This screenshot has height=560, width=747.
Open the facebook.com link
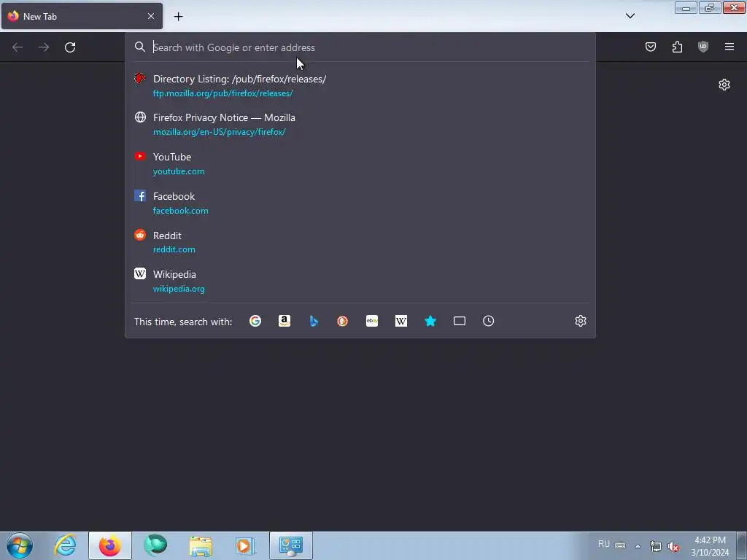(181, 211)
